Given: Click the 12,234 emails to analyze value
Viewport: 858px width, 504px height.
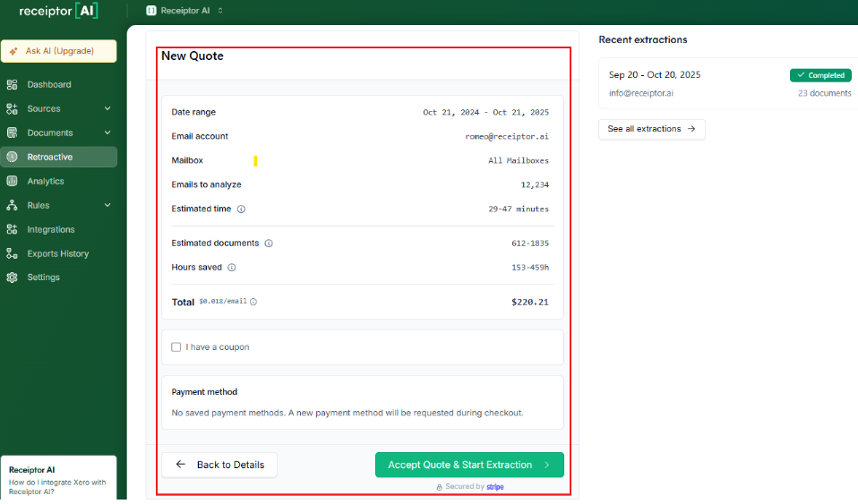Looking at the screenshot, I should [x=535, y=185].
